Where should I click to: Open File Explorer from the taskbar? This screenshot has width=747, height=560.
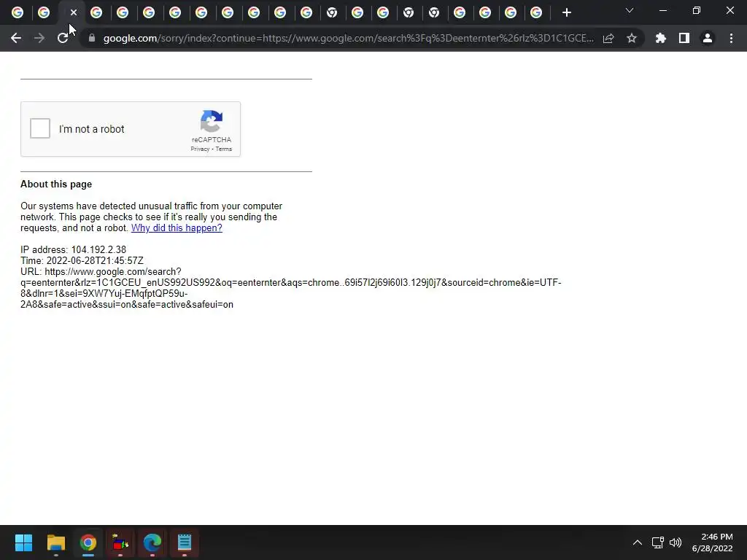point(55,542)
